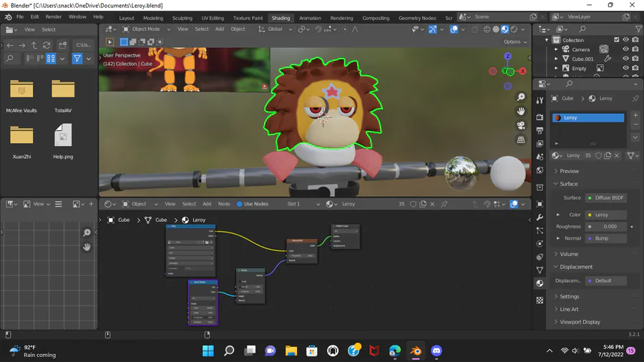
Task: Click the Diffuse BSDF surface shader button
Action: 606,198
